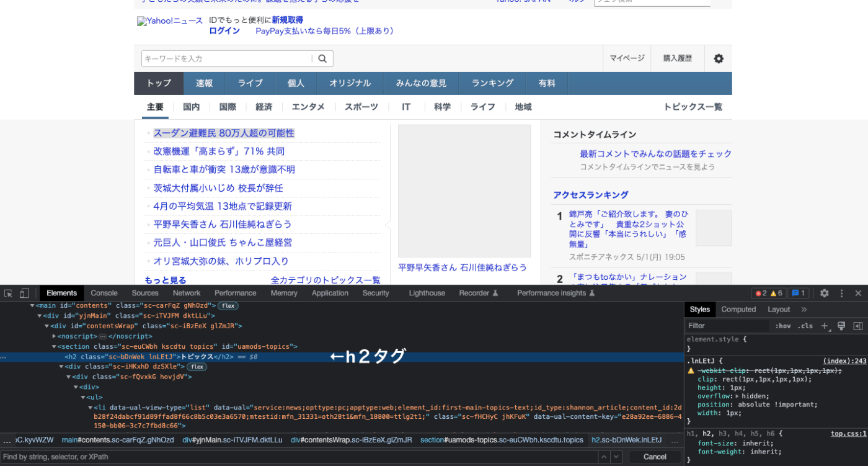The width and height of the screenshot is (868, 466).
Task: Open the Application tab
Action: [330, 293]
